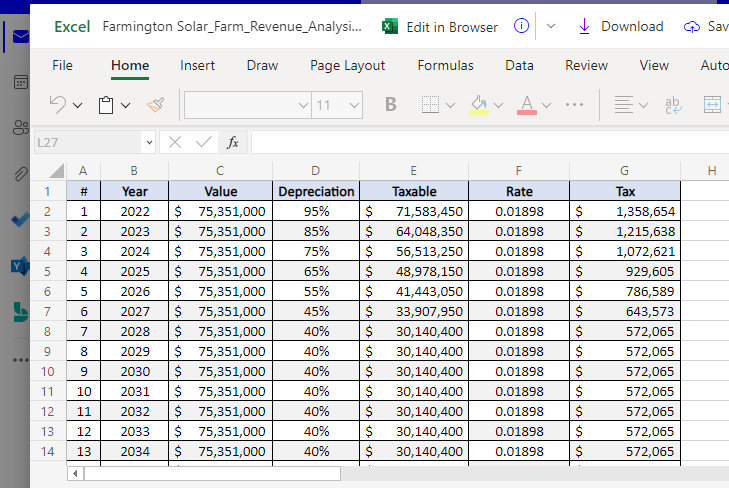The width and height of the screenshot is (729, 488).
Task: Select the Depreciation header cell
Action: click(x=316, y=191)
